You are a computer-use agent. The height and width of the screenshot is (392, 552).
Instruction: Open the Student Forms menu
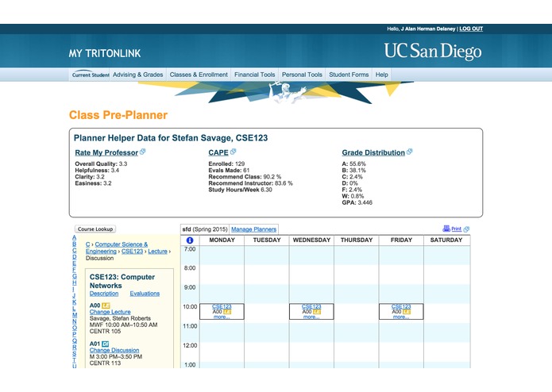(349, 75)
